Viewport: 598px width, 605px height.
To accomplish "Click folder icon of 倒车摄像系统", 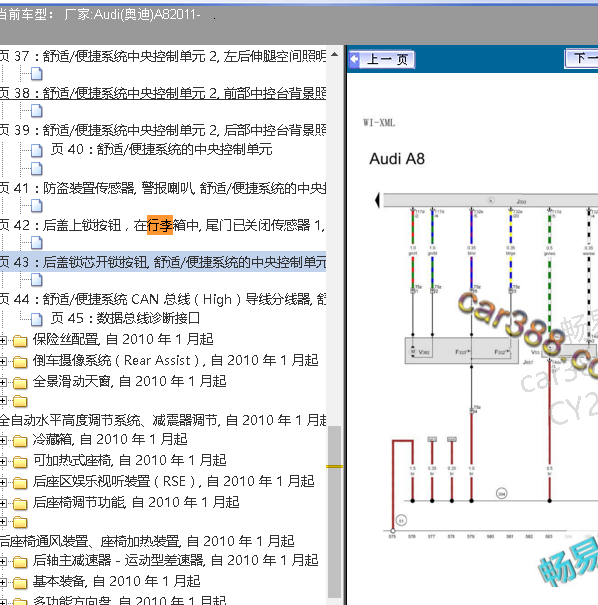I will pyautogui.click(x=20, y=362).
